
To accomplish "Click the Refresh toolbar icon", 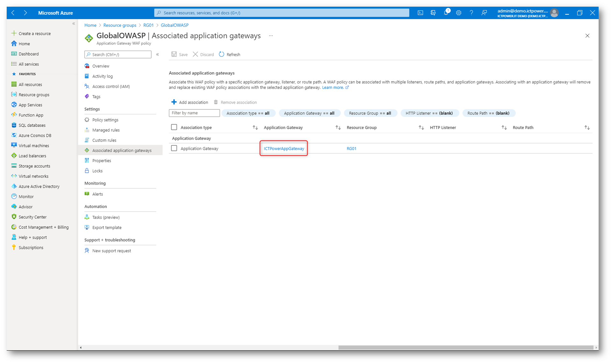I will tap(221, 54).
